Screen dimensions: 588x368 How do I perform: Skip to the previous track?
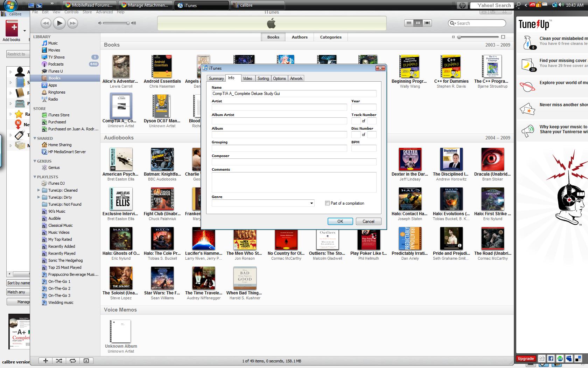[x=46, y=23]
